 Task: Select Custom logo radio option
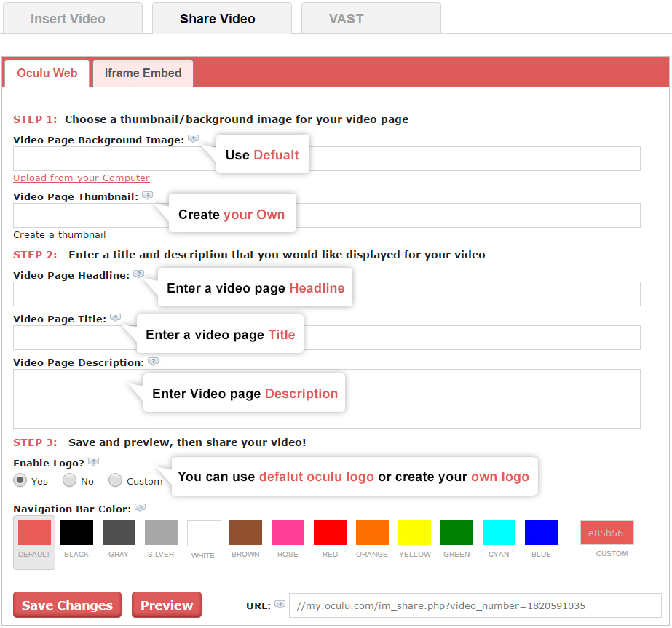115,480
